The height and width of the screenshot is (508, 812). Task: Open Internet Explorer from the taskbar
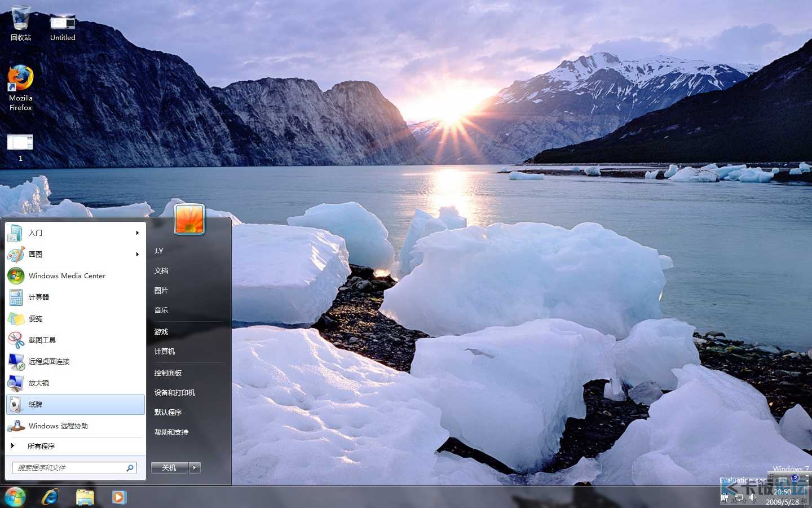(51, 497)
